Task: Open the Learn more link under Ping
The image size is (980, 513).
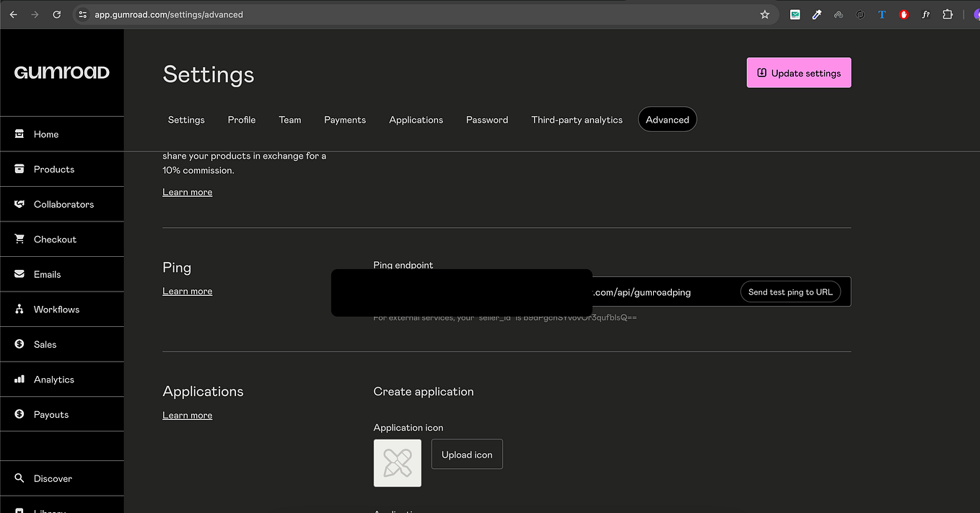Action: [187, 291]
